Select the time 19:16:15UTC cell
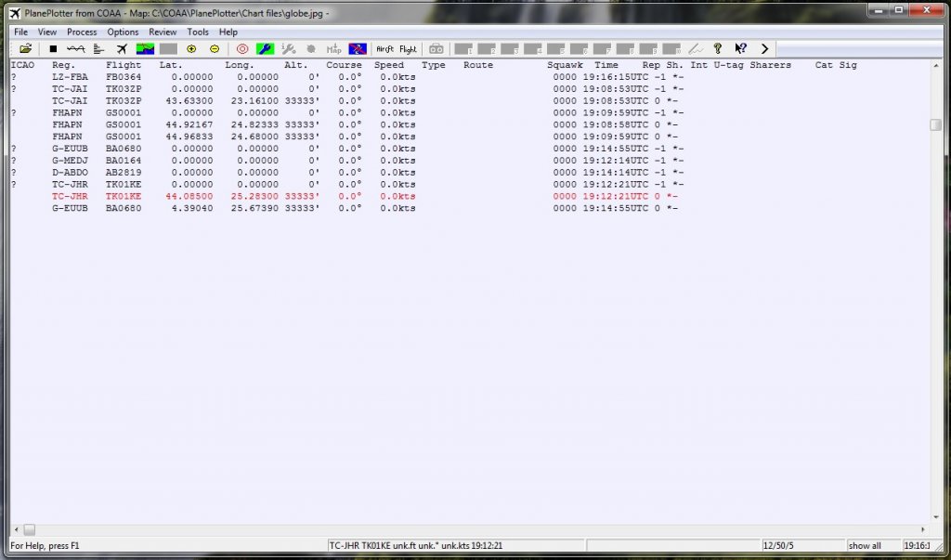 (x=616, y=77)
